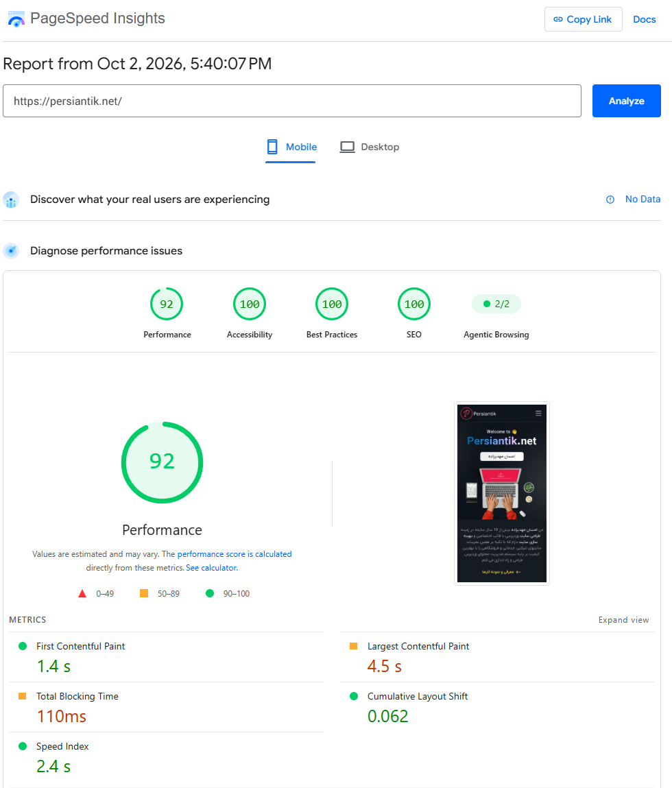Click the desktop laptop icon
This screenshot has height=788, width=672.
(x=347, y=147)
